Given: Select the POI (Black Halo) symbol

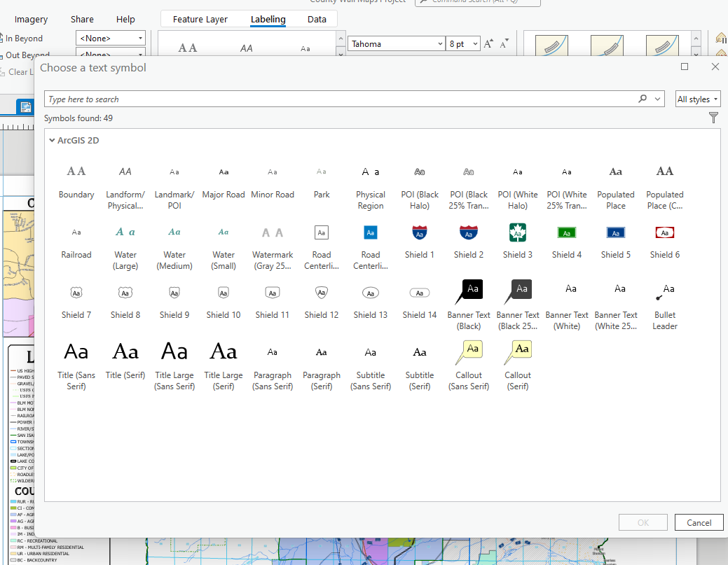Looking at the screenshot, I should point(419,171).
